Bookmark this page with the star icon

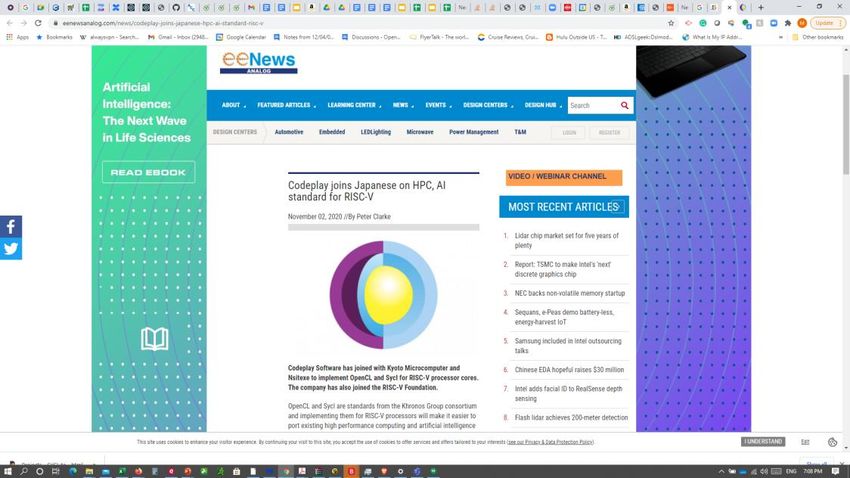point(671,23)
